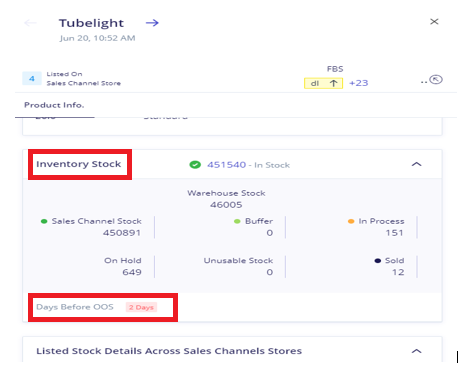Collapse the Inventory Stock section

point(417,164)
